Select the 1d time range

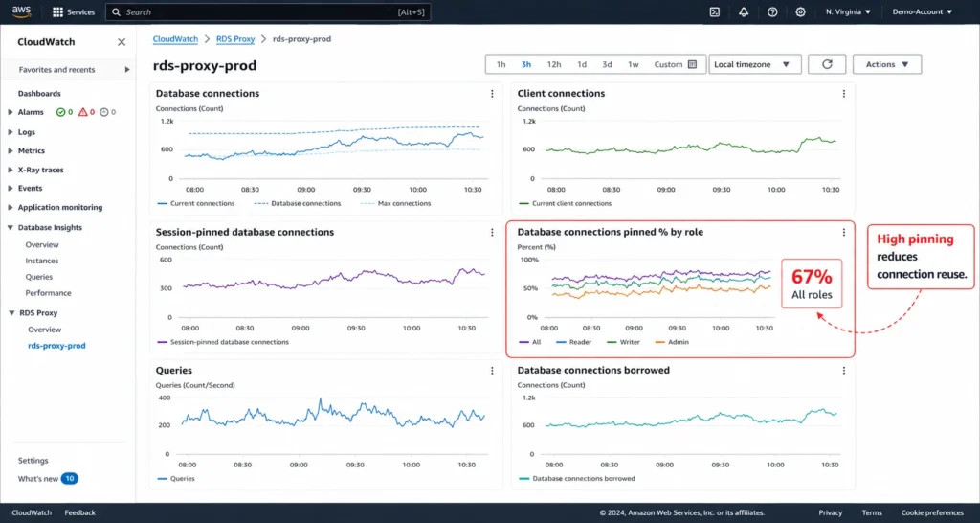point(582,64)
